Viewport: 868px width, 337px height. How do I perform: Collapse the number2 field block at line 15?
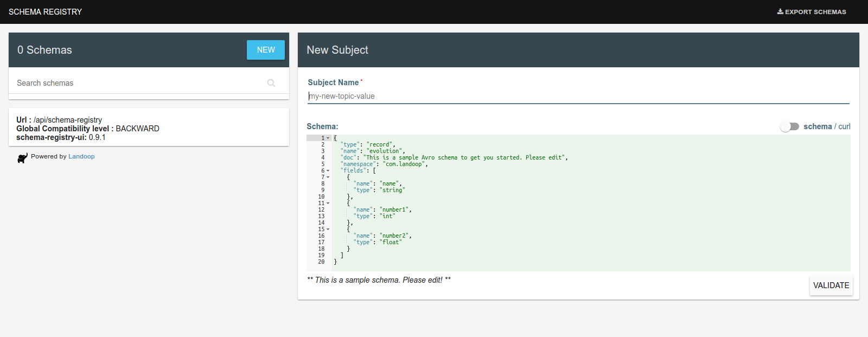click(328, 230)
